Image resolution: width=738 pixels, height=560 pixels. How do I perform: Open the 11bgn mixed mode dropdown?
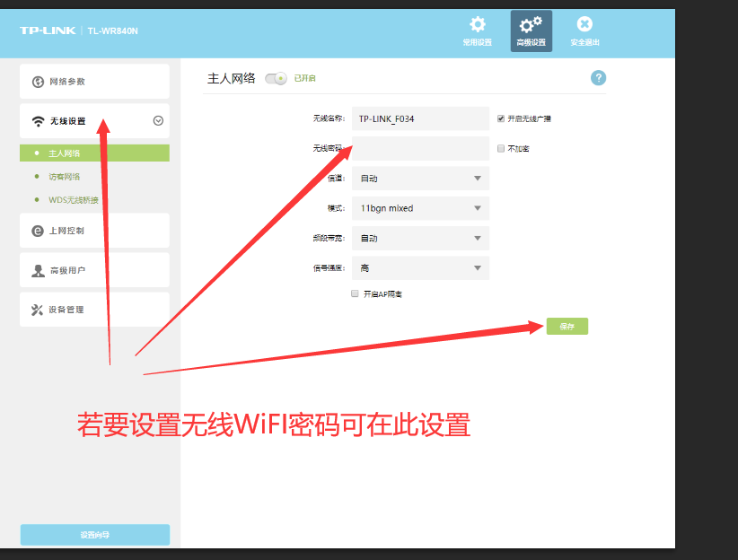pos(420,208)
